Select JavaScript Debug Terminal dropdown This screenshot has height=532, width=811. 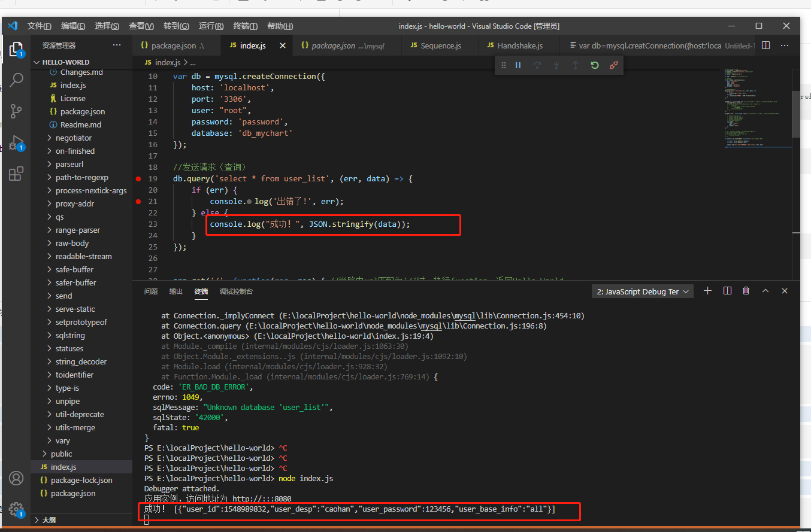pos(643,291)
